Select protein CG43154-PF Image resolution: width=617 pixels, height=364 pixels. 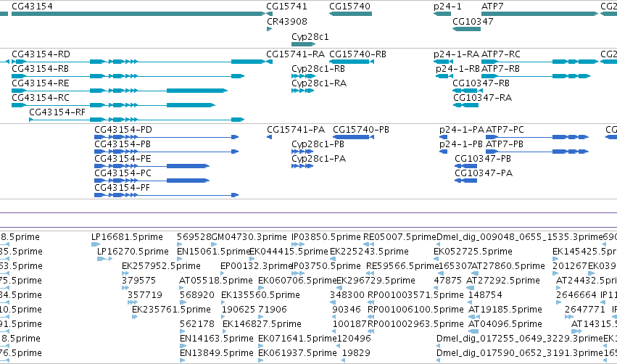167,195
